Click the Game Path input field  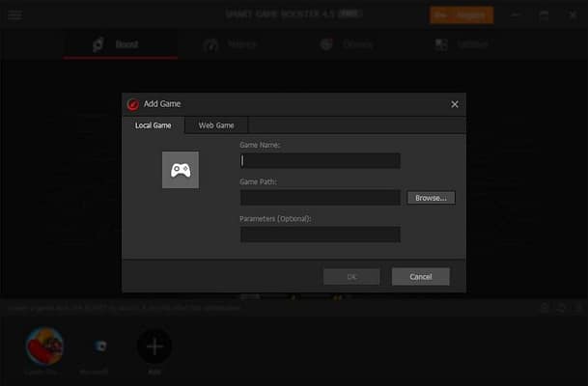pos(321,198)
